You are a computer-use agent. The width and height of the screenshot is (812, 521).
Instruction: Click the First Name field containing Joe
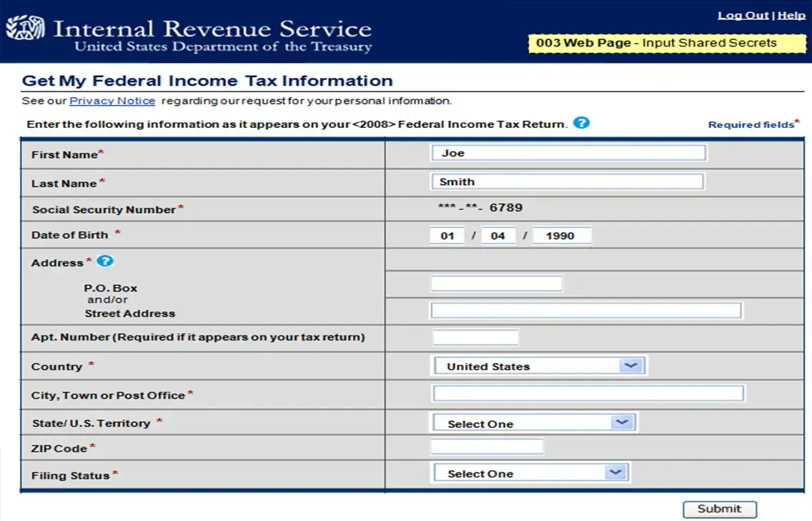point(568,153)
